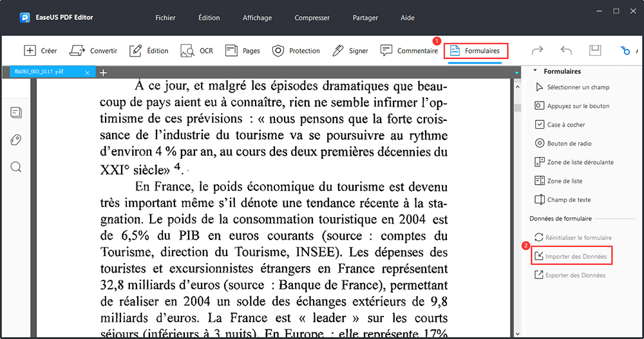Open the tab list dropdown arrow

coord(516,73)
